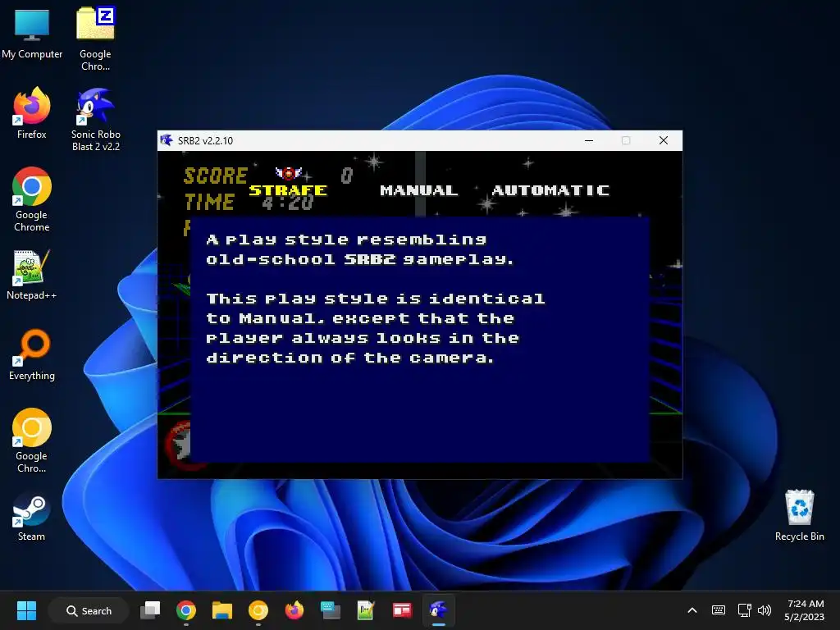Viewport: 840px width, 630px height.
Task: Click the taskbar Search box
Action: click(x=89, y=610)
